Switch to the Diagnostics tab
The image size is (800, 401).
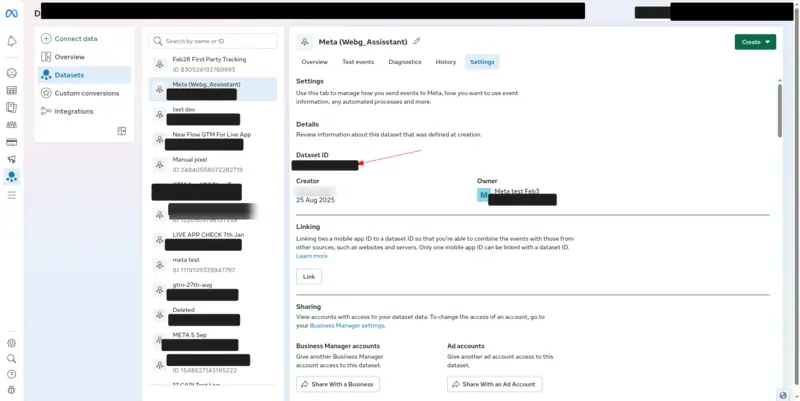point(405,62)
